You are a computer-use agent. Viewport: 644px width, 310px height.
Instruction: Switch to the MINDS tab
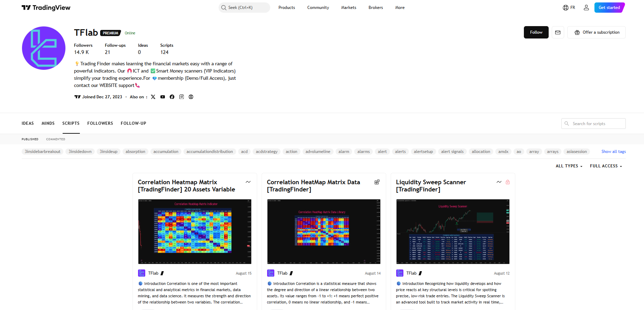coord(48,123)
